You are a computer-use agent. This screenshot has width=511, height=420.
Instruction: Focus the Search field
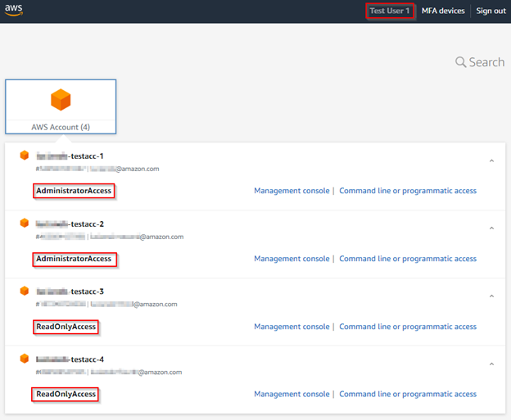[x=480, y=62]
